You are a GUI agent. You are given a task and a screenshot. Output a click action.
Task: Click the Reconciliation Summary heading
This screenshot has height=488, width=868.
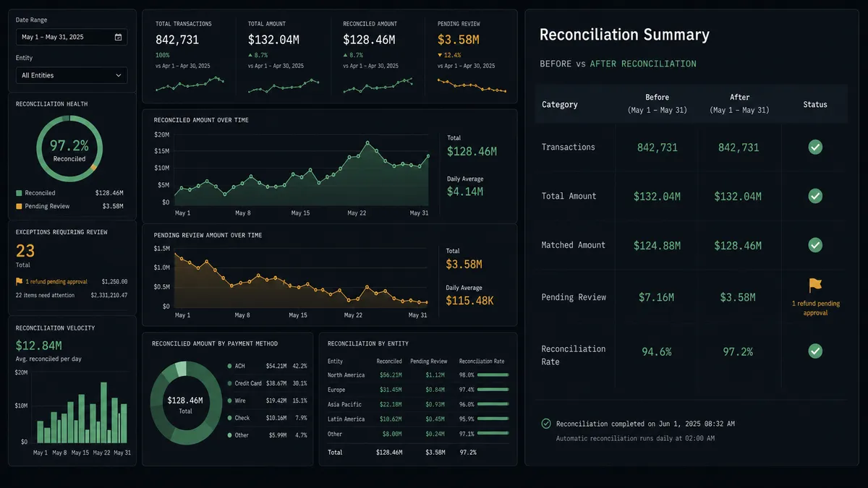click(x=624, y=35)
